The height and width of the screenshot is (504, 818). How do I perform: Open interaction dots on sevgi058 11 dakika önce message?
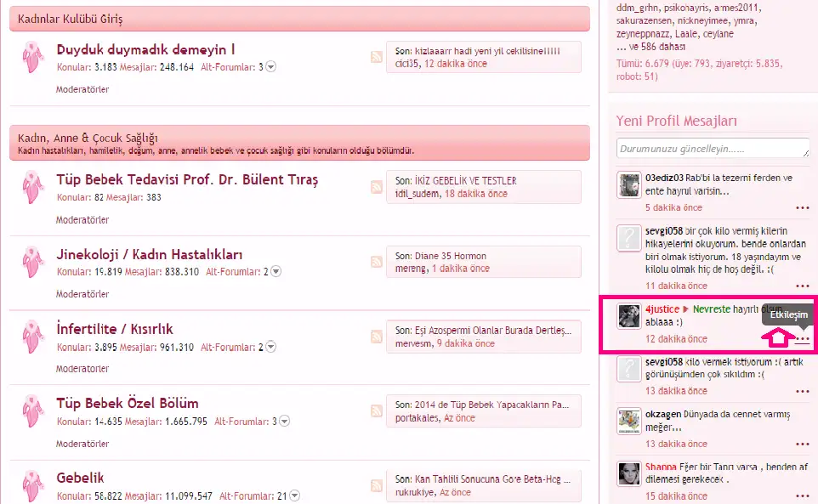point(803,286)
